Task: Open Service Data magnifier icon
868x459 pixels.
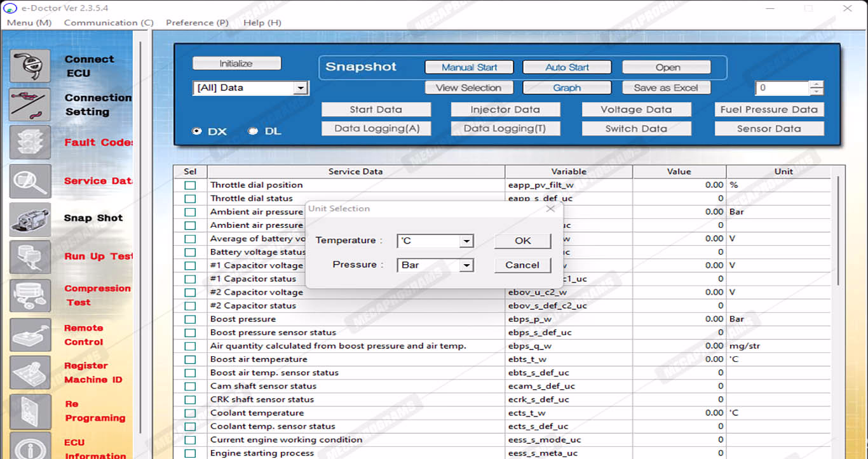Action: click(x=30, y=181)
